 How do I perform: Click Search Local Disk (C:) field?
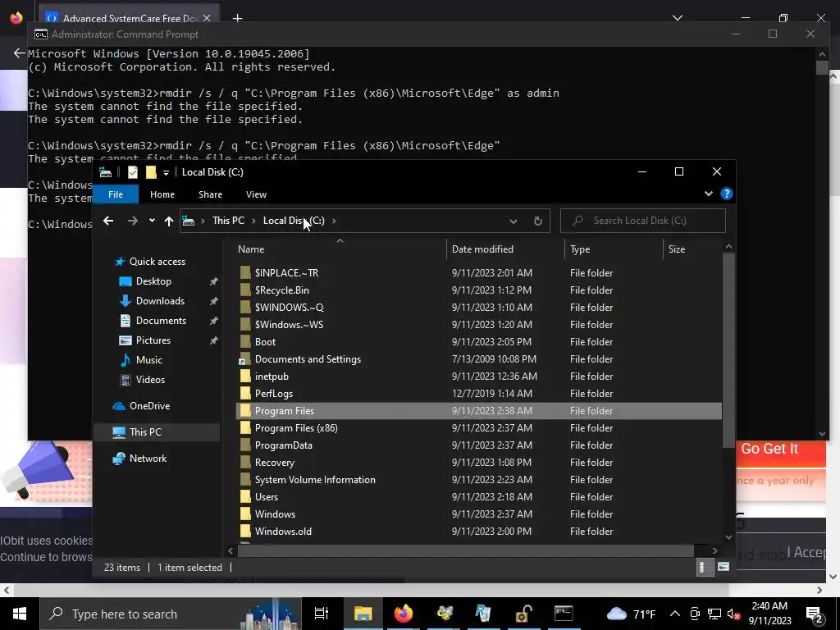tap(643, 221)
